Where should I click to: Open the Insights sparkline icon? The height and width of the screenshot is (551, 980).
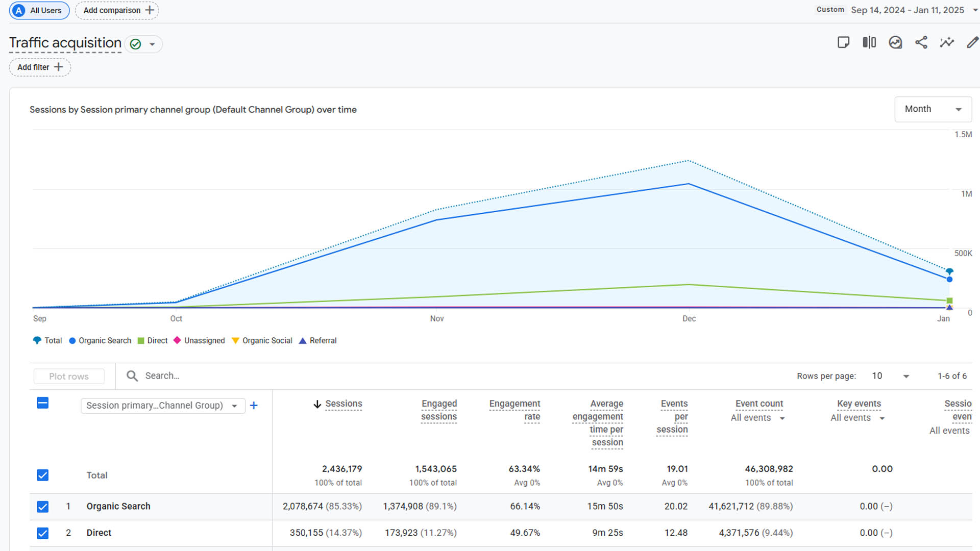coord(947,42)
